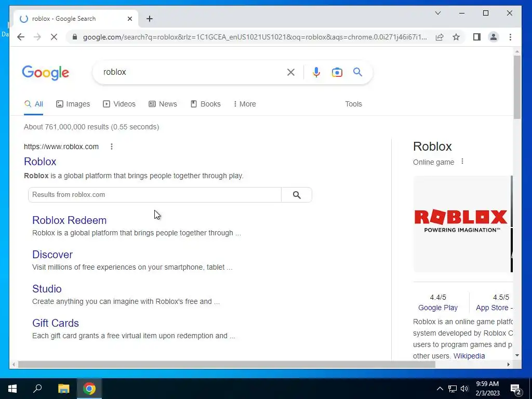
Task: Expand the More search categories menu
Action: click(x=245, y=104)
